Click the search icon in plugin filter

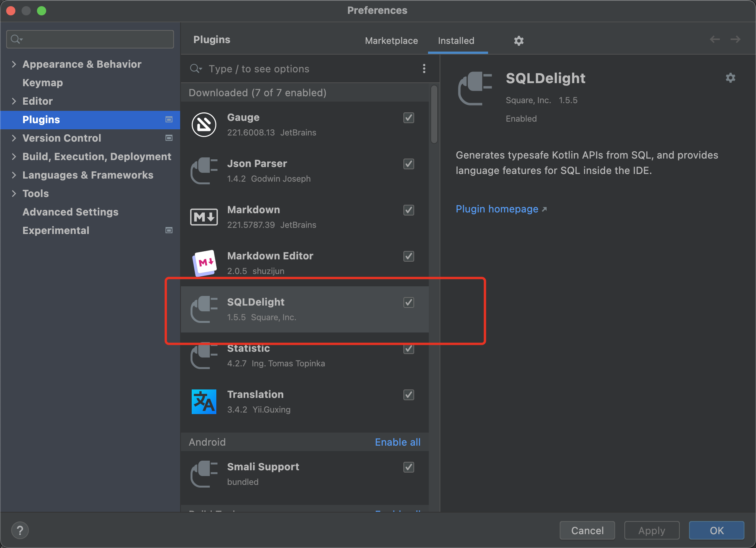[196, 69]
